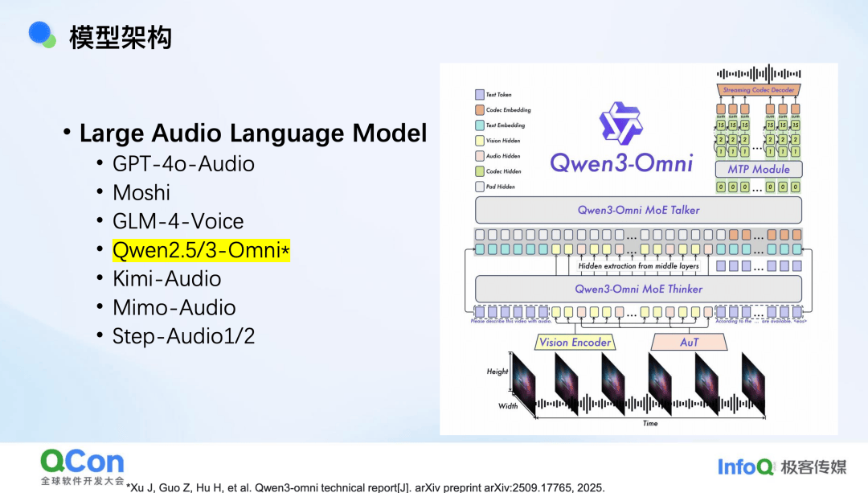The height and width of the screenshot is (493, 868).
Task: Click the QCon logo
Action: [x=82, y=462]
